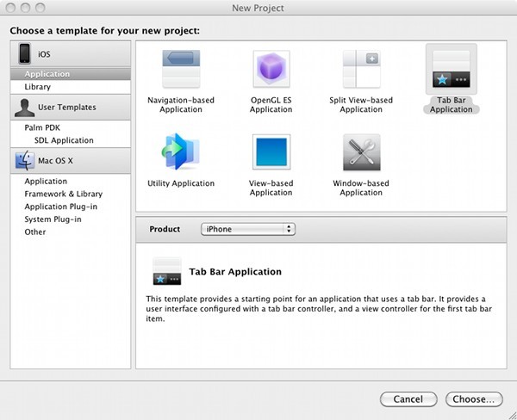Select the Window-based Application template icon
517x420 pixels.
coord(361,151)
